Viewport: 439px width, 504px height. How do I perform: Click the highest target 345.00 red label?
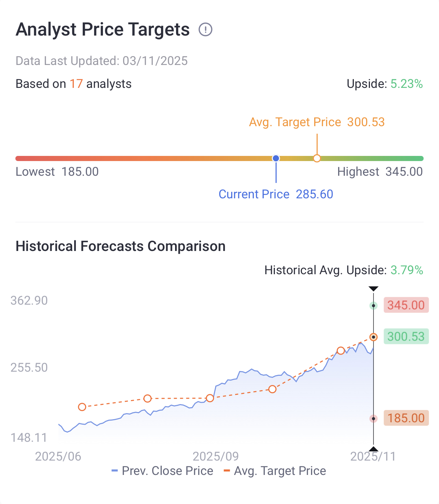pos(406,305)
